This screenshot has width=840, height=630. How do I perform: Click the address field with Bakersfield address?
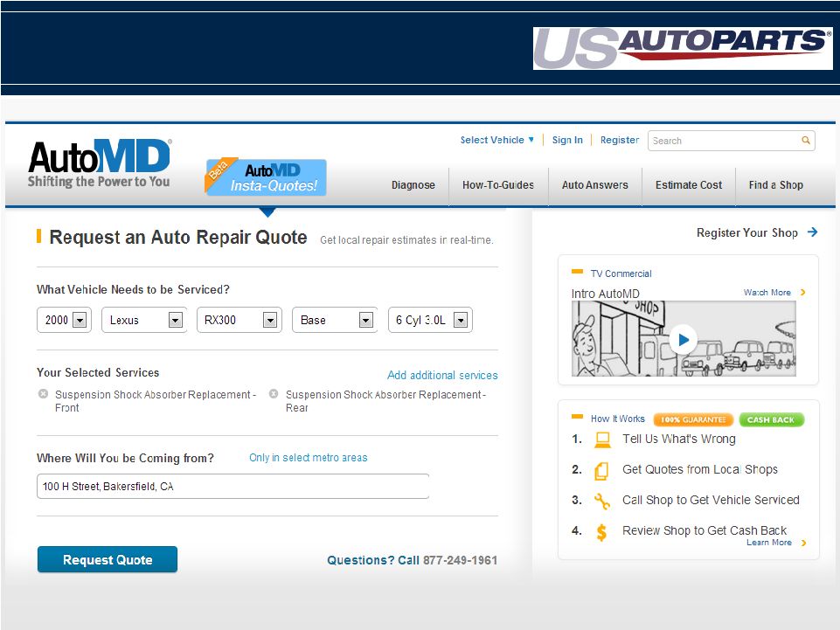click(233, 487)
